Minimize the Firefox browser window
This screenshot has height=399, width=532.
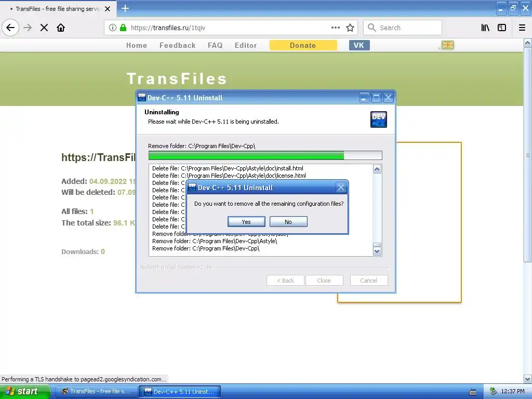501,8
